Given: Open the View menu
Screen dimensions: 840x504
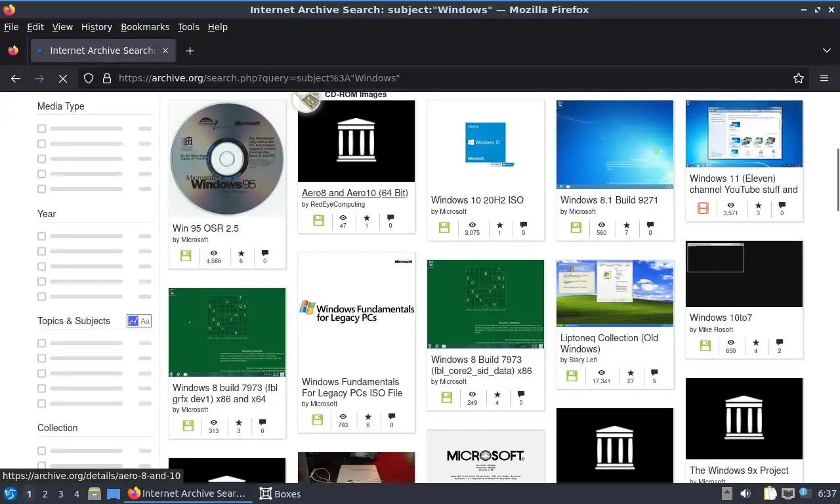Looking at the screenshot, I should (62, 27).
